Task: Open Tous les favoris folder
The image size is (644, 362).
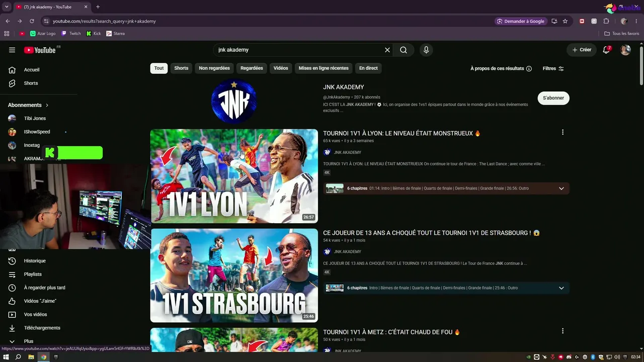Action: [622, 34]
